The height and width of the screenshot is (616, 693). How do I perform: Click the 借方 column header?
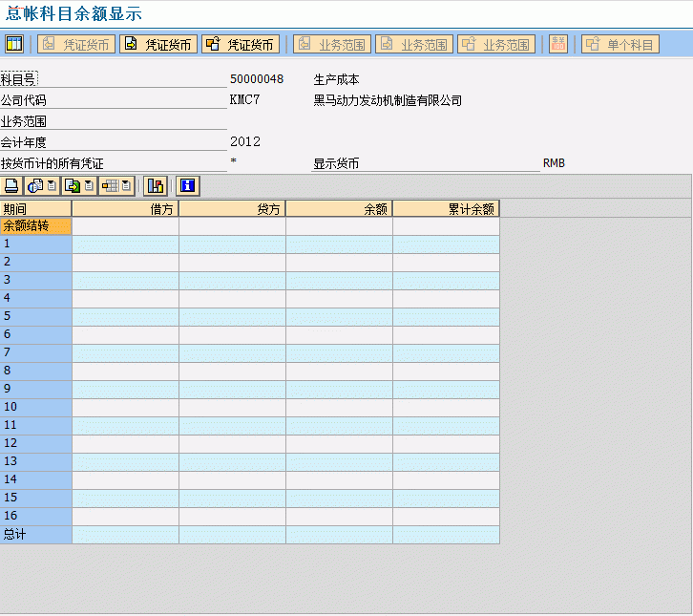pos(125,209)
